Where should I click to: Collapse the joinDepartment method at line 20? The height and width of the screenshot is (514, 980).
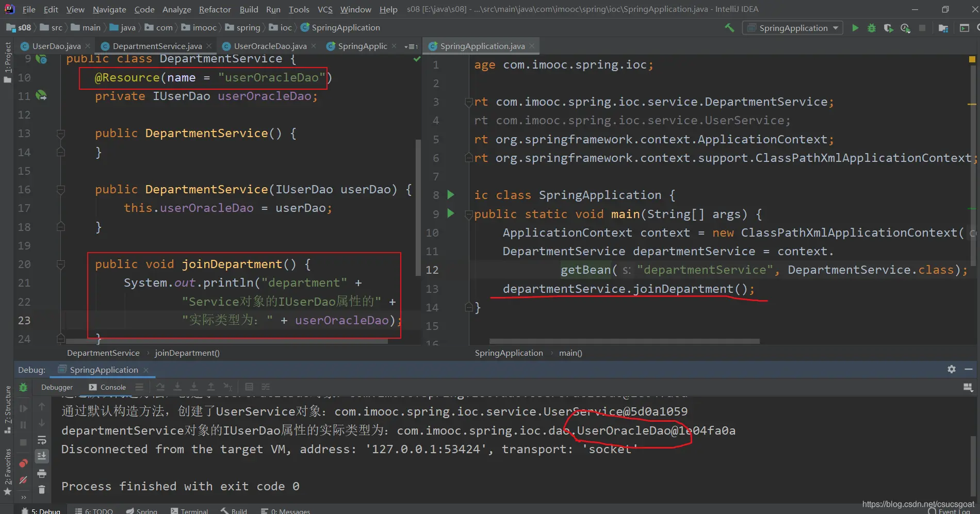coord(60,264)
